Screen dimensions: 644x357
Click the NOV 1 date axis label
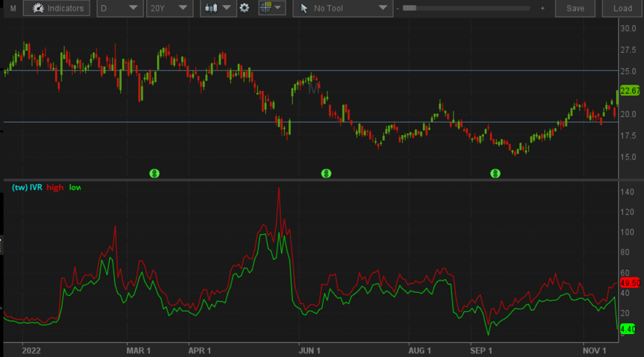coord(595,350)
